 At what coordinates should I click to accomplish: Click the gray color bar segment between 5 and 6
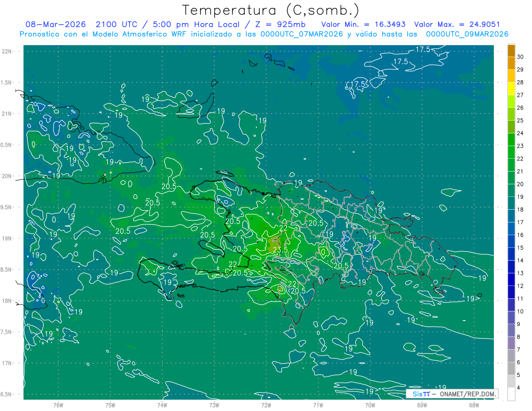[x=511, y=369]
